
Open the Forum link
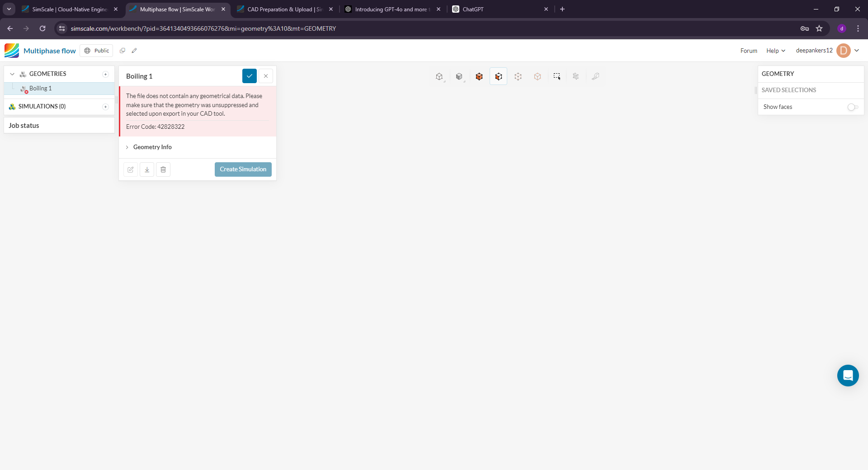click(749, 51)
